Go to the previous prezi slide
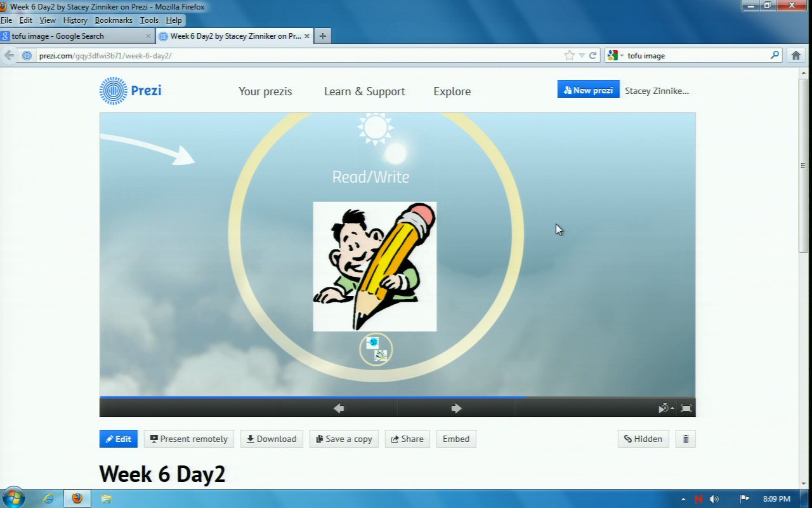This screenshot has width=812, height=508. coord(339,408)
